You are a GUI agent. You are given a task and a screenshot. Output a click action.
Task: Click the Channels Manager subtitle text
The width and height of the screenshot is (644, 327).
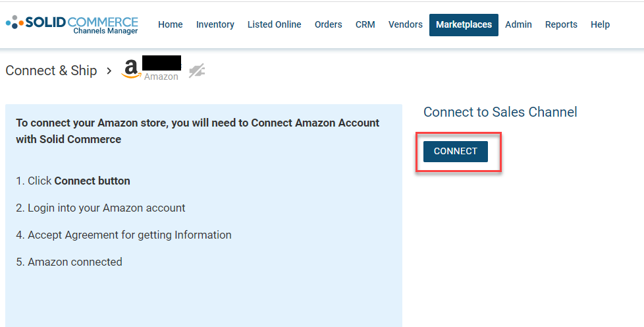pos(105,31)
